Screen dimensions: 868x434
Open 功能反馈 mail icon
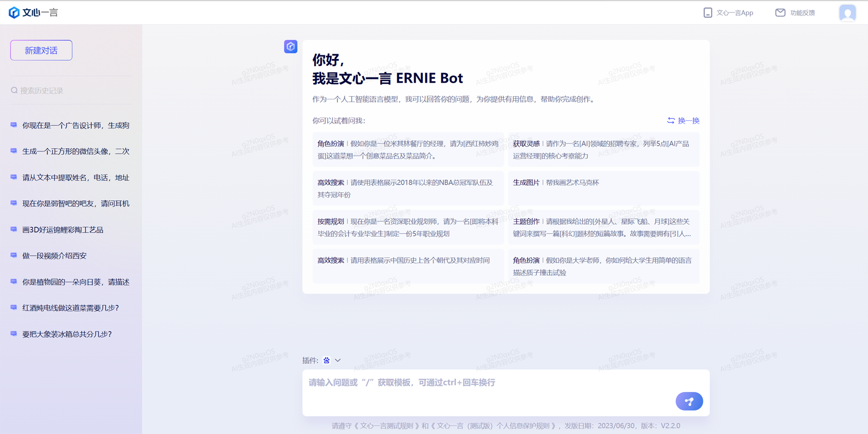click(x=780, y=12)
